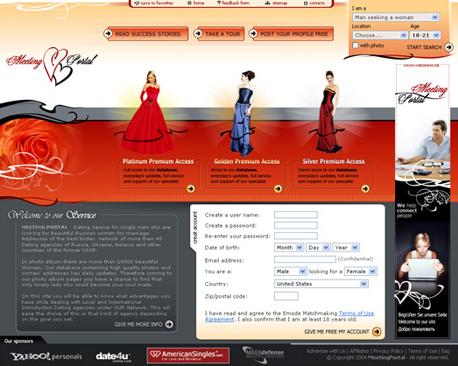Click the Yahoo Personals sponsor logo

click(x=46, y=356)
